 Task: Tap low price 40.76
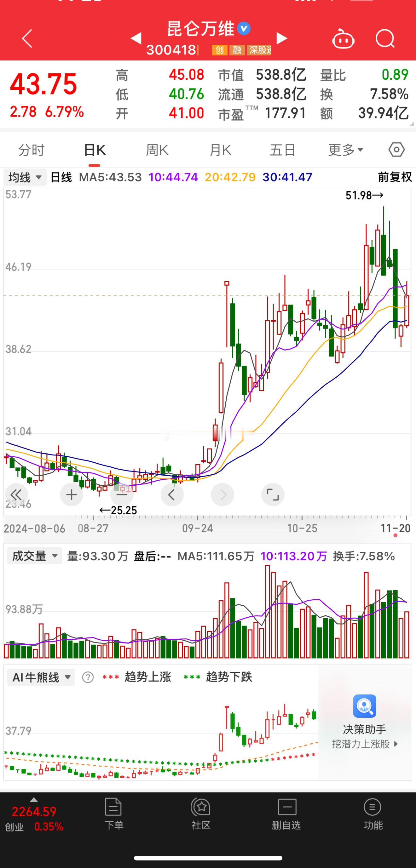point(187,94)
